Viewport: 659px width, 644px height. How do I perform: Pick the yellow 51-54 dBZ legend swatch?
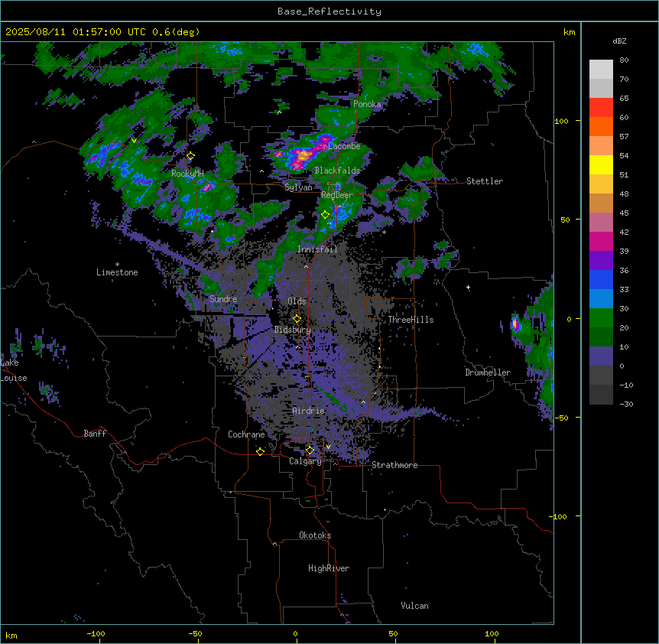click(x=601, y=164)
